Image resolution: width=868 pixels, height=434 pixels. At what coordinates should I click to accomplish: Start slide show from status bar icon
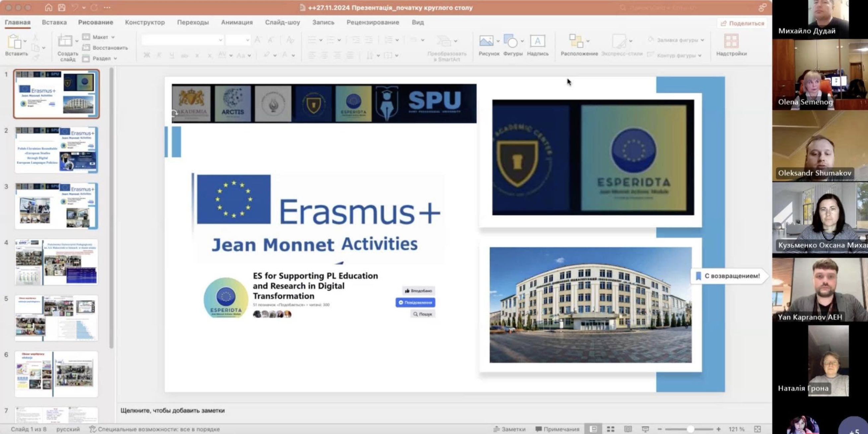[645, 429]
